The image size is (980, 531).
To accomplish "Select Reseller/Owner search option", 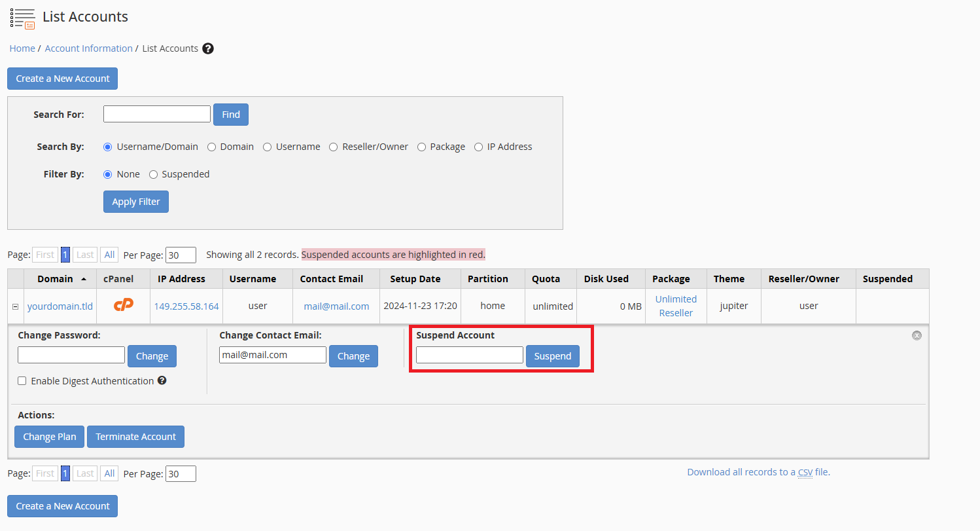I will pyautogui.click(x=334, y=147).
